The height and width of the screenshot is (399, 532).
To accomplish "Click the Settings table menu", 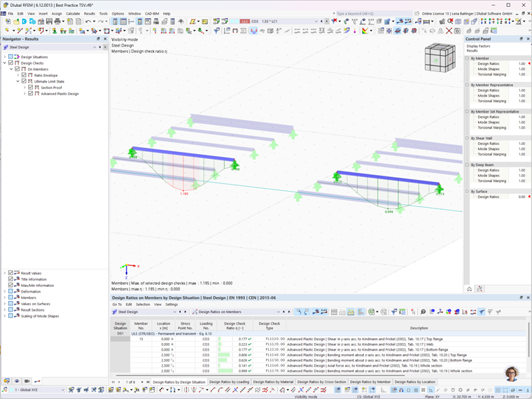I will coord(171,304).
